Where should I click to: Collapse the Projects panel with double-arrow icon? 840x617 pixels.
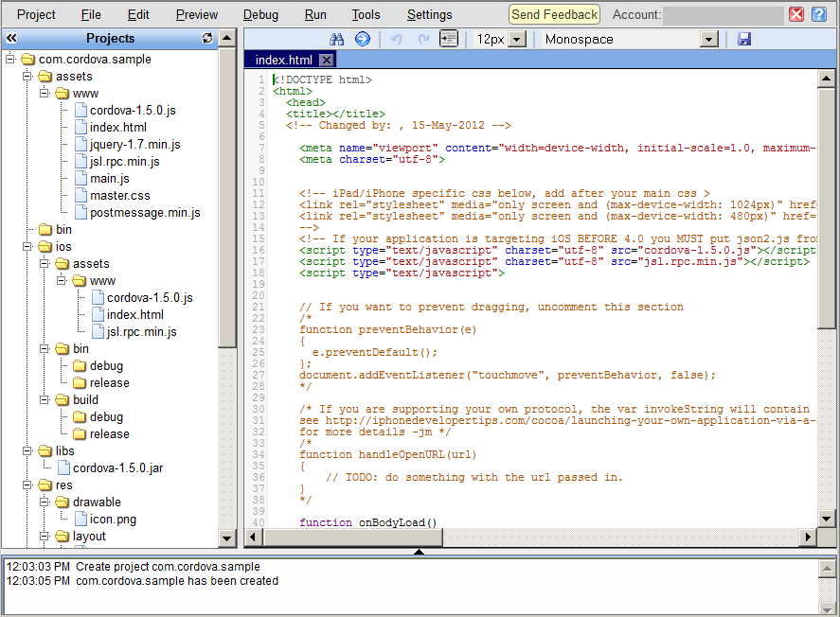(x=11, y=38)
